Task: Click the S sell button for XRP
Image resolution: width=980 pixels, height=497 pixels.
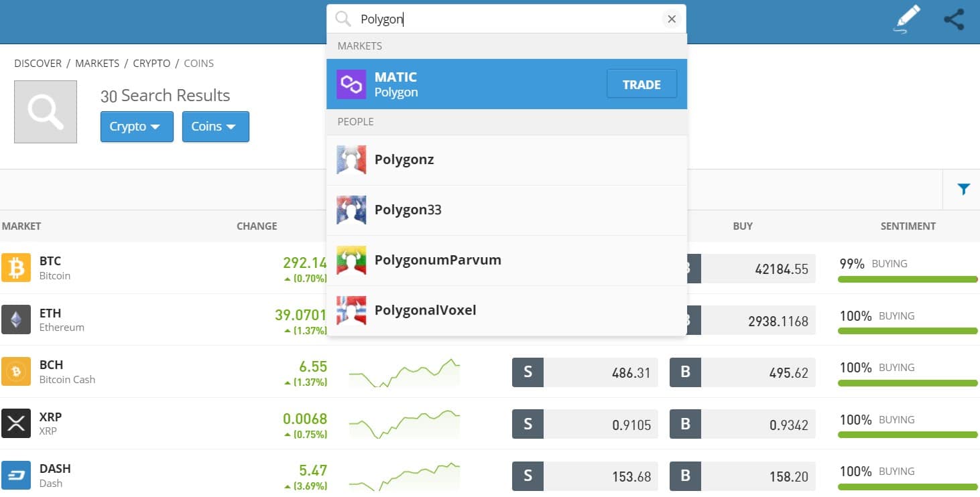Action: (x=528, y=424)
